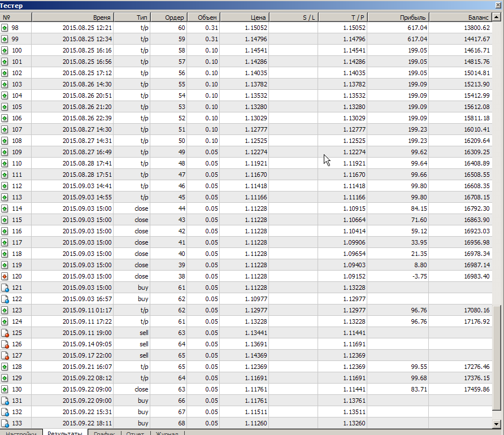Image resolution: width=504 pixels, height=435 pixels.
Task: Sort by the T / P column header
Action: point(343,18)
